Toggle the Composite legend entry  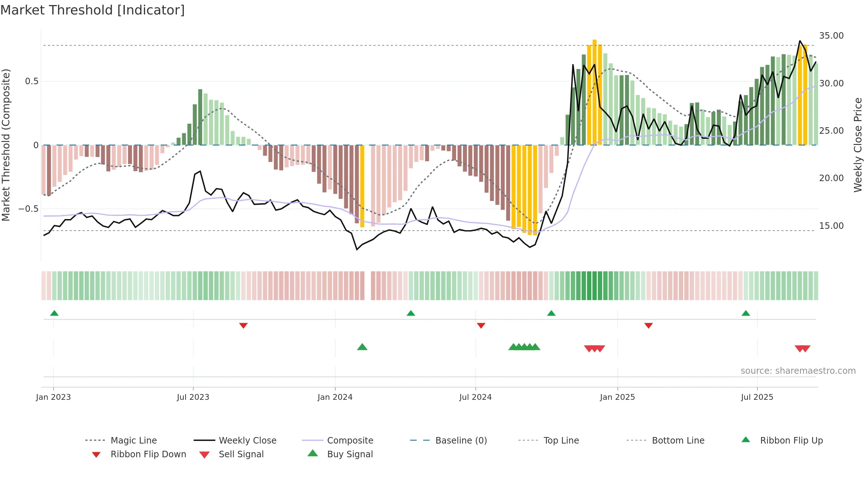(x=337, y=440)
